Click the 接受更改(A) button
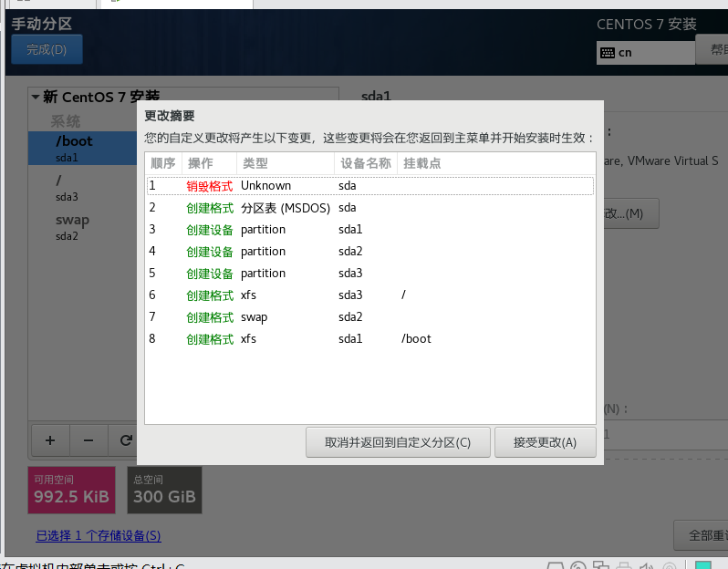 click(x=545, y=442)
